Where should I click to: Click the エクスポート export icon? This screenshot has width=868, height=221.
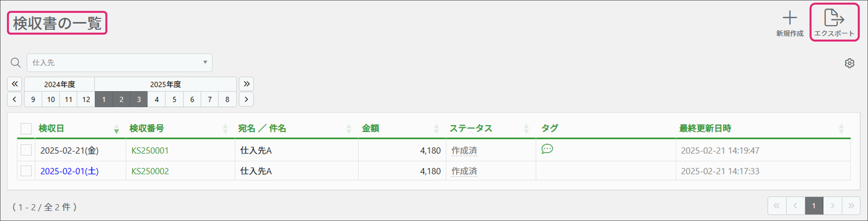(834, 18)
